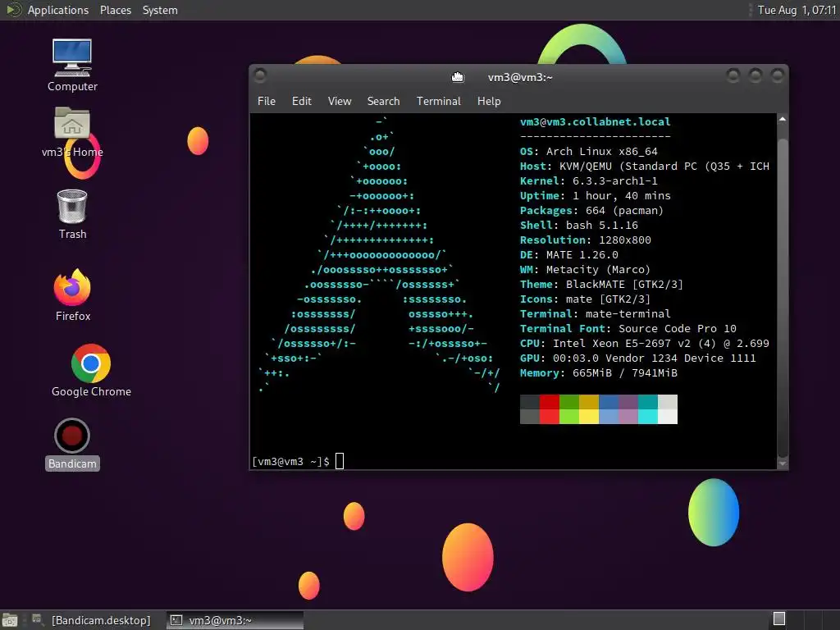Click the 'Kernel: 6.3.3-arch1-1' line

589,181
